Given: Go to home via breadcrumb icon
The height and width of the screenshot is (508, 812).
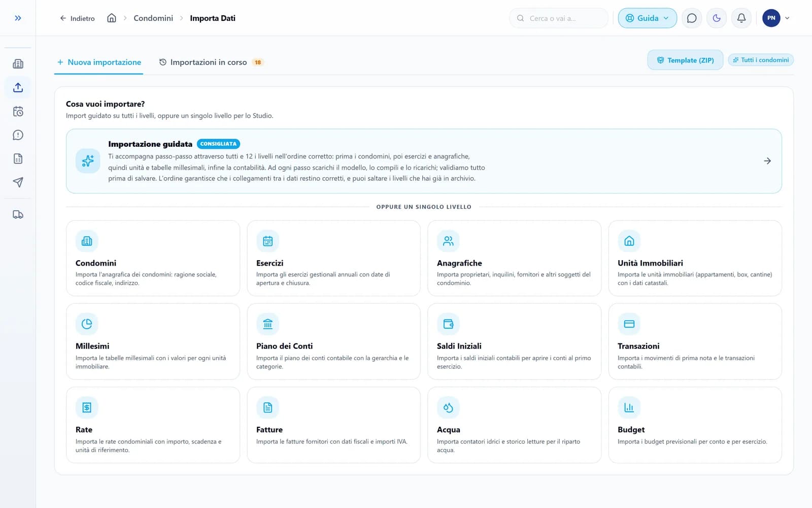Looking at the screenshot, I should tap(112, 18).
